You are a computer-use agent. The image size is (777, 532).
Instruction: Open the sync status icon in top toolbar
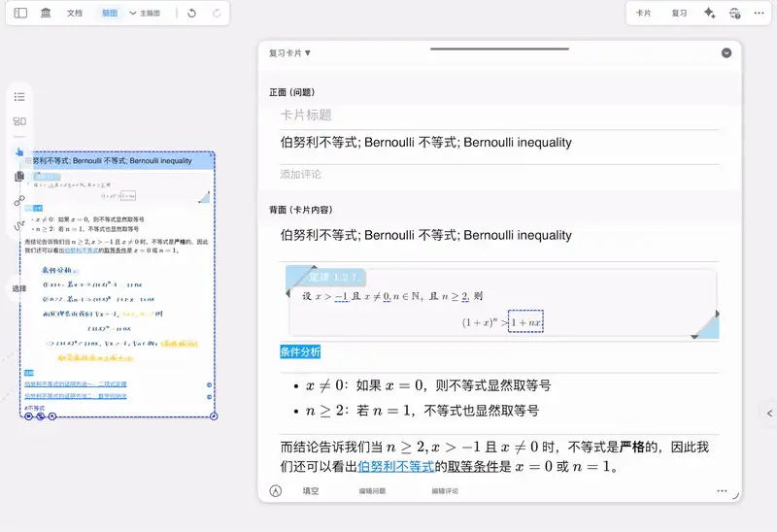pyautogui.click(x=735, y=14)
